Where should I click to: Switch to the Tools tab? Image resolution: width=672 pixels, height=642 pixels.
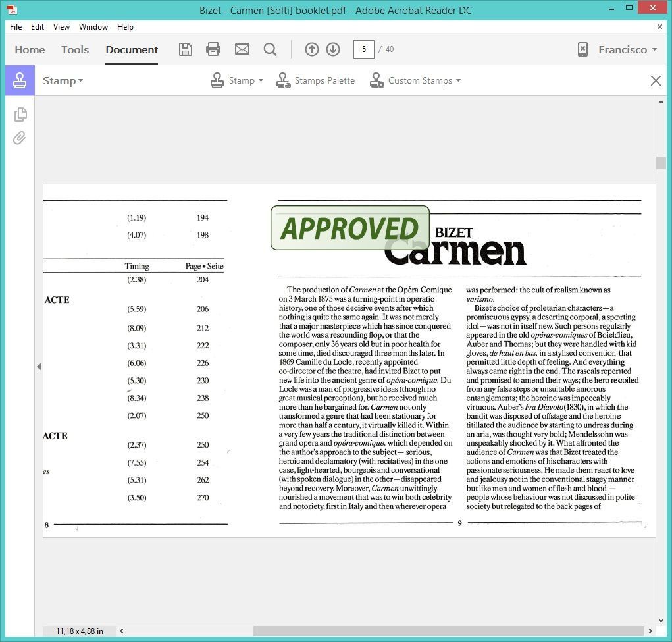(74, 49)
